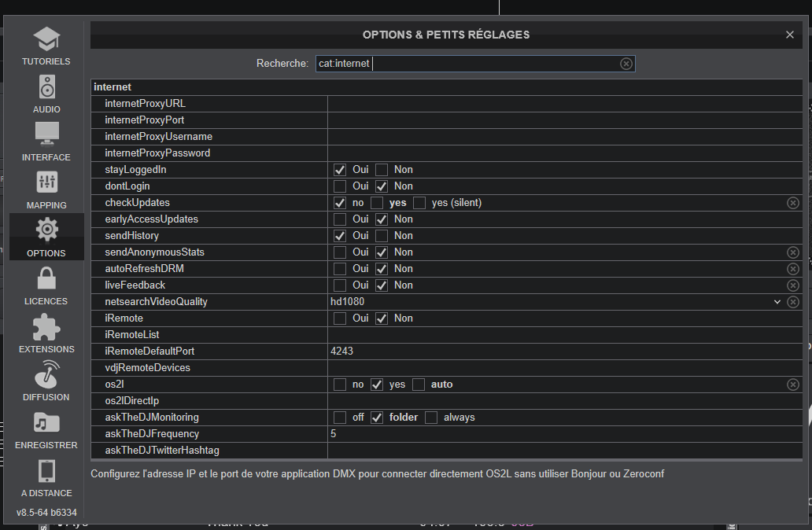Open the Enregistrer music folder section
The image size is (812, 530).
click(46, 429)
